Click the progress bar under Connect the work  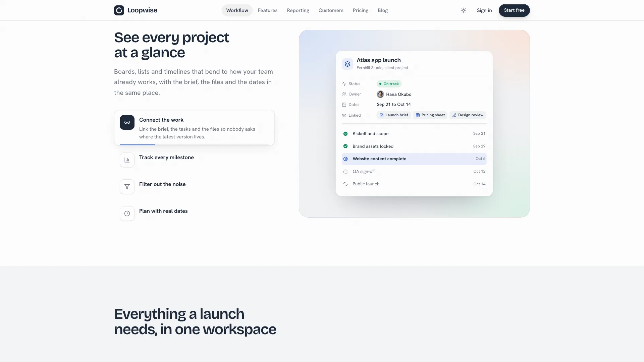[x=194, y=145]
